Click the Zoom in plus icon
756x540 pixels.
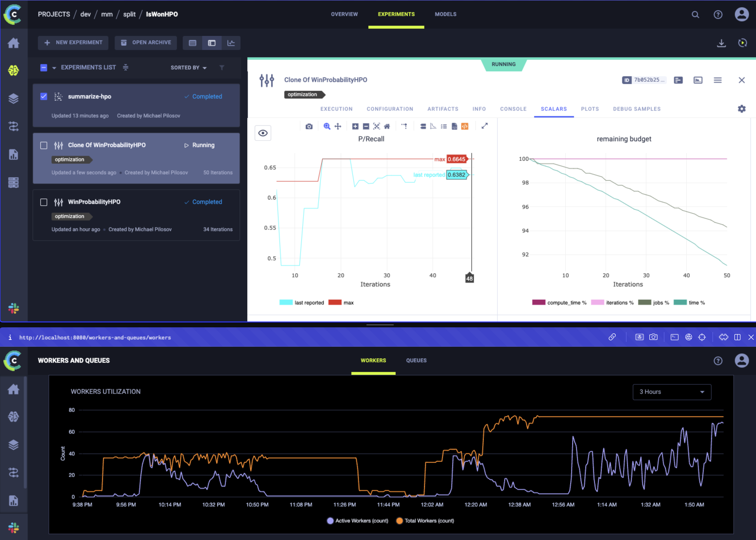(x=355, y=126)
